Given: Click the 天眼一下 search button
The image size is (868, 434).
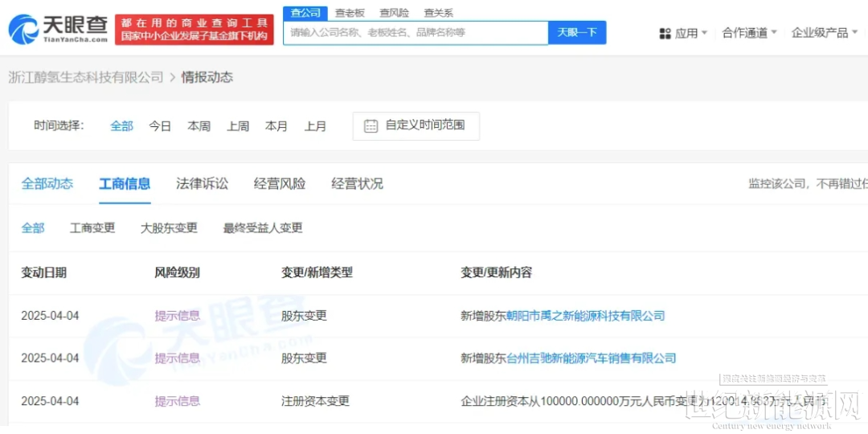Looking at the screenshot, I should (577, 33).
